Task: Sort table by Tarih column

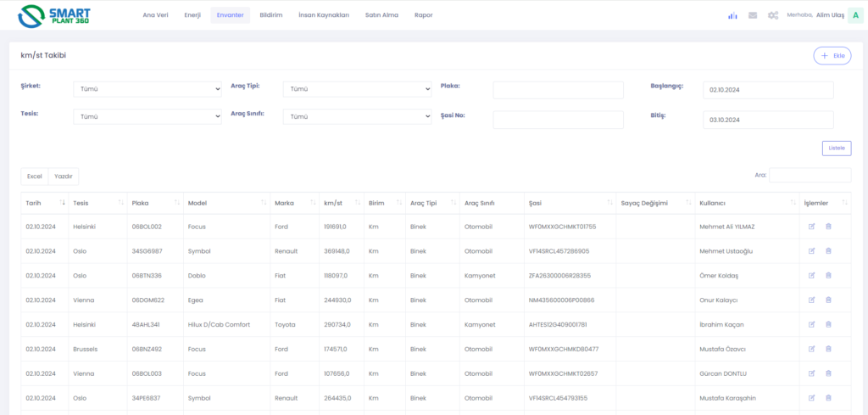Action: pyautogui.click(x=44, y=203)
